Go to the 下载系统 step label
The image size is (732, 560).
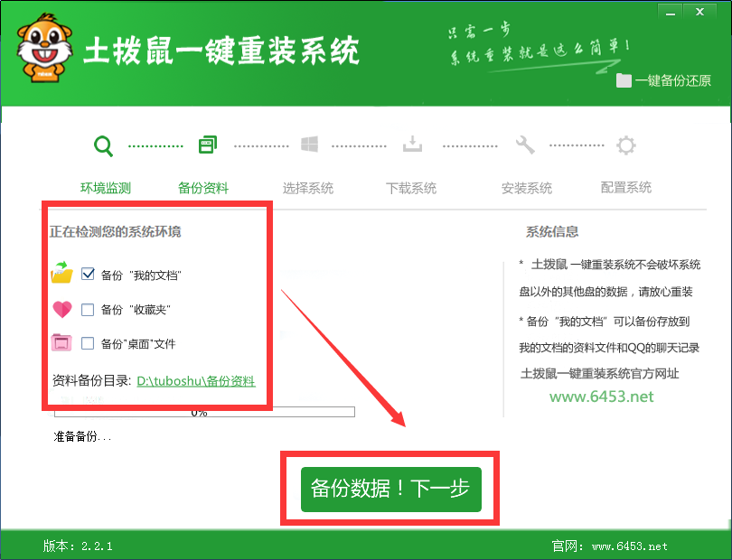pos(411,188)
